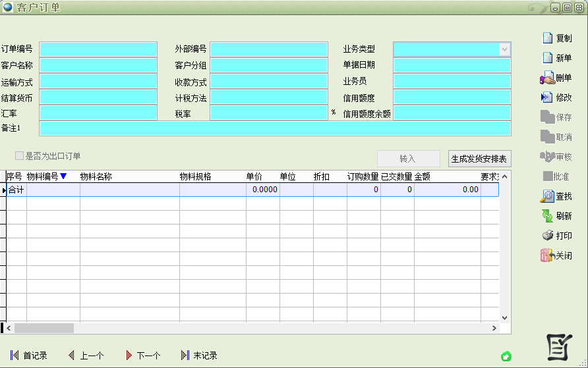This screenshot has height=368, width=588.
Task: Open the 业务类型 dropdown
Action: (504, 49)
